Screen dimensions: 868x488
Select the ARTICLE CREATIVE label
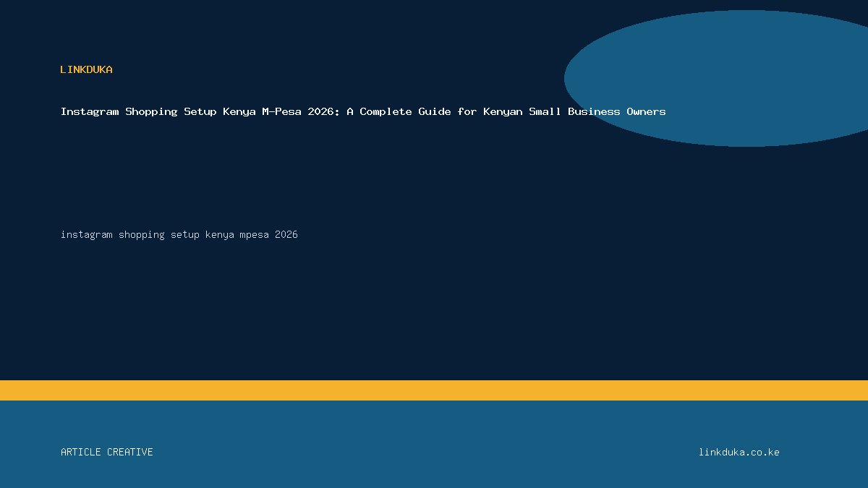[x=107, y=452]
